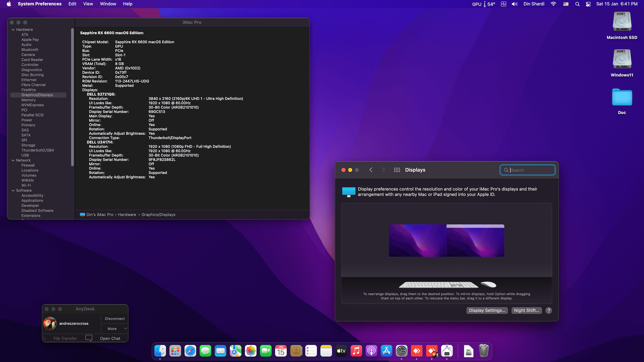This screenshot has height=362, width=644.
Task: Collapse the Hardware section in the sidebar
Action: click(13, 29)
